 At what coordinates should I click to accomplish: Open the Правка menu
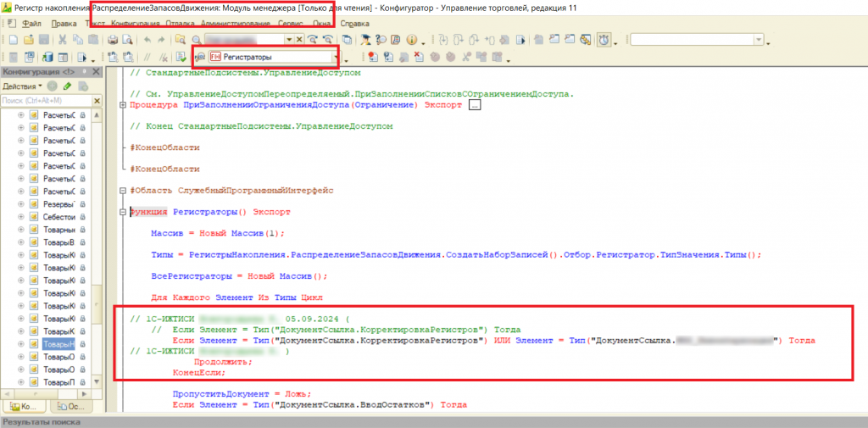pyautogui.click(x=64, y=24)
